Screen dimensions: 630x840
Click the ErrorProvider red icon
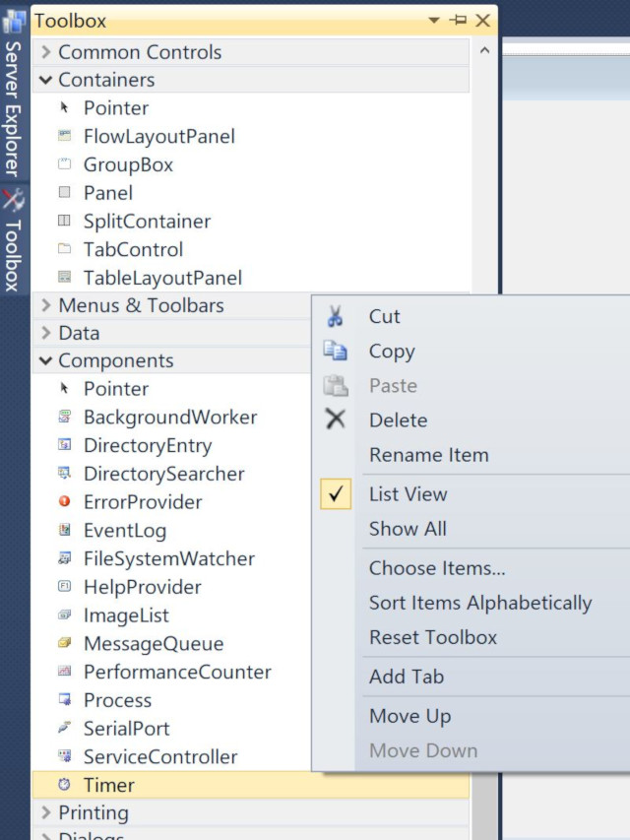(65, 501)
